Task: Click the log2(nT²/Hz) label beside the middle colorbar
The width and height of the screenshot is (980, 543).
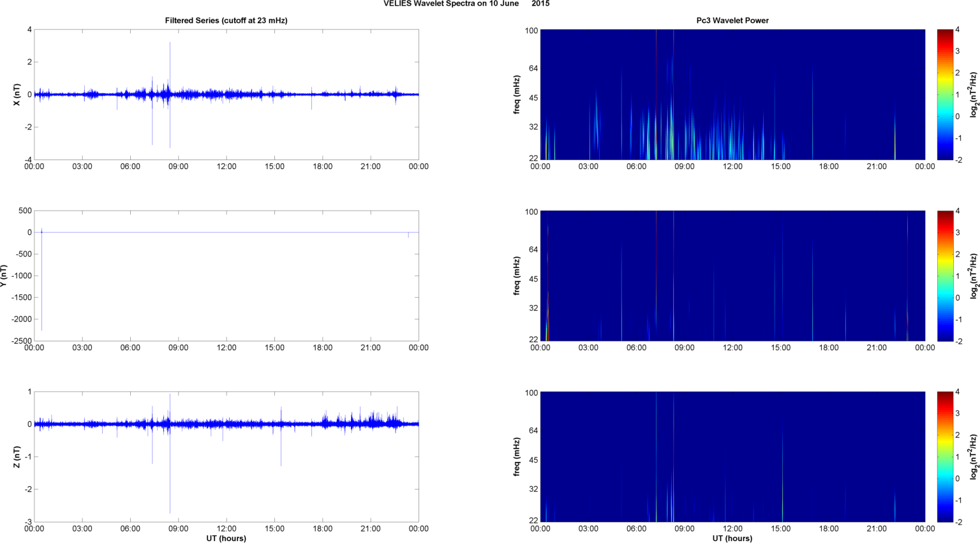Action: (974, 276)
